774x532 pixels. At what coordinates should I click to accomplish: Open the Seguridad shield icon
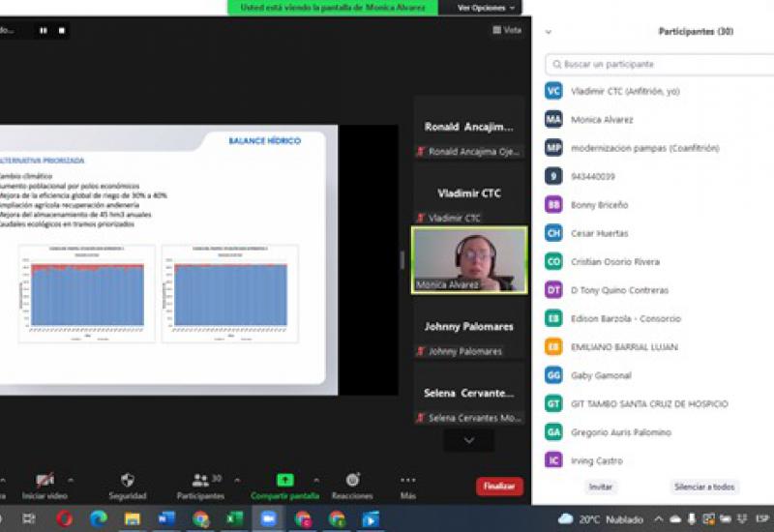click(x=128, y=481)
